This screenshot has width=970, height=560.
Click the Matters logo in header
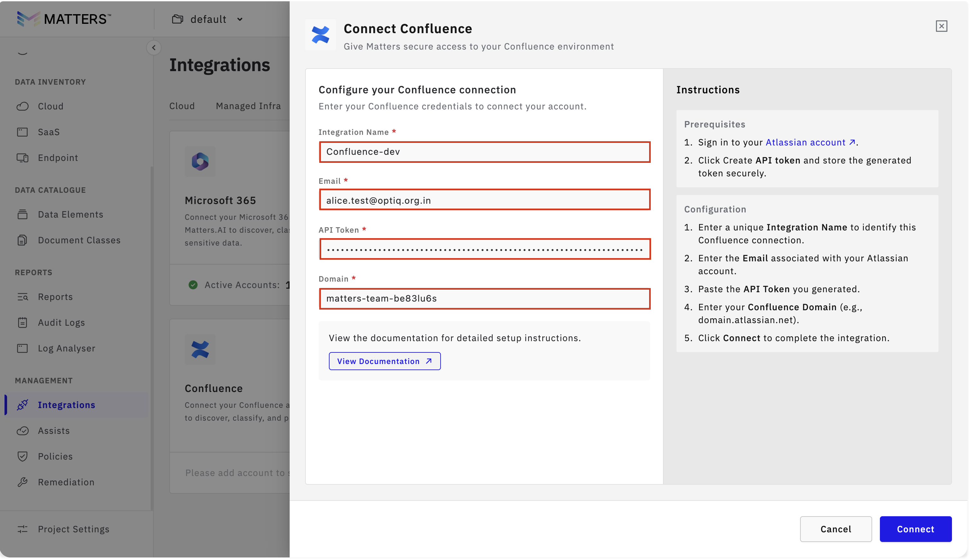click(x=64, y=19)
